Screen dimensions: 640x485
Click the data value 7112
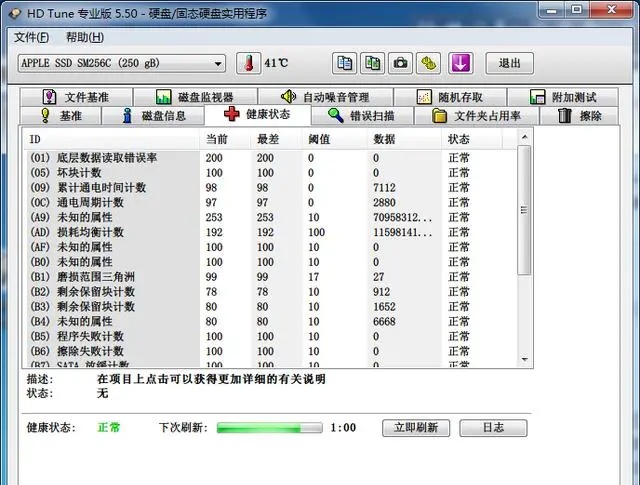coord(384,188)
